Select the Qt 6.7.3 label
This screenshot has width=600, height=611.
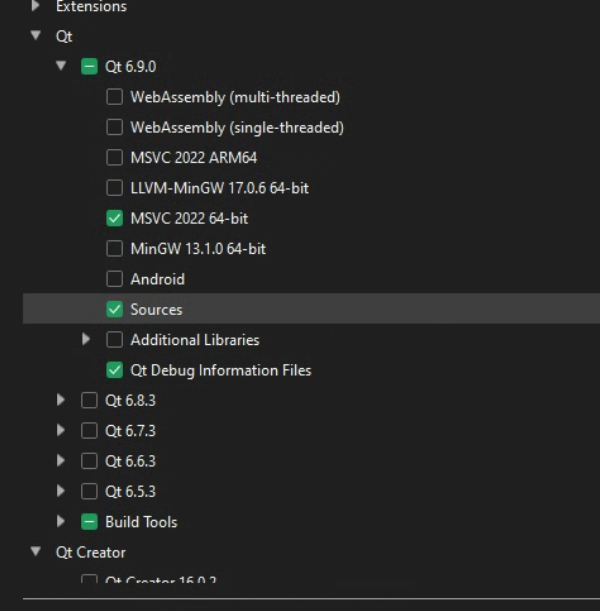click(x=131, y=431)
